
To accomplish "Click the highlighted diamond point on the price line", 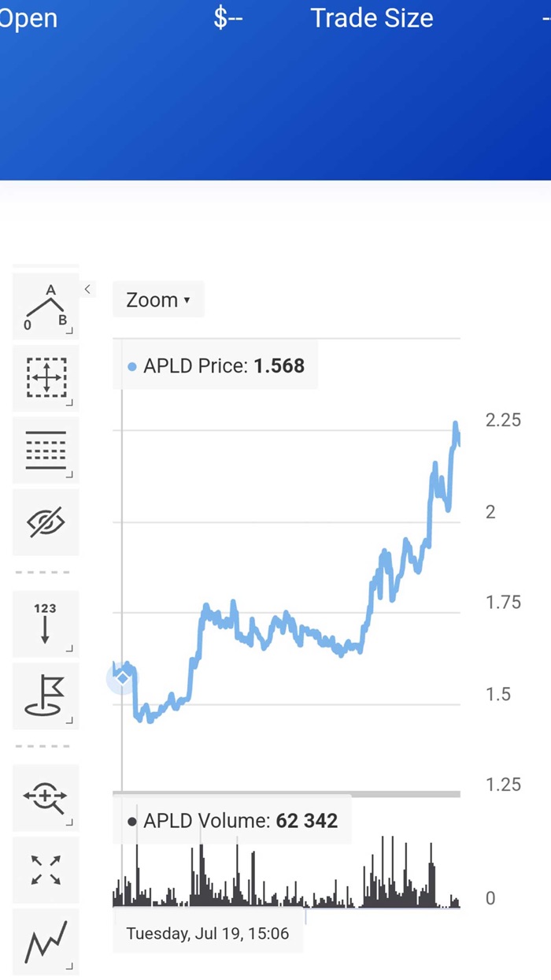I will pos(123,677).
